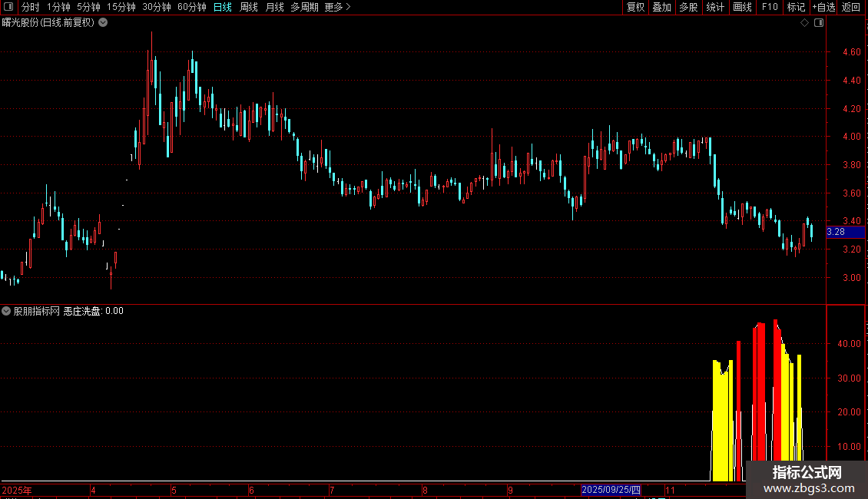Switch to 周线 weekly chart
This screenshot has width=868, height=499.
(x=249, y=7)
